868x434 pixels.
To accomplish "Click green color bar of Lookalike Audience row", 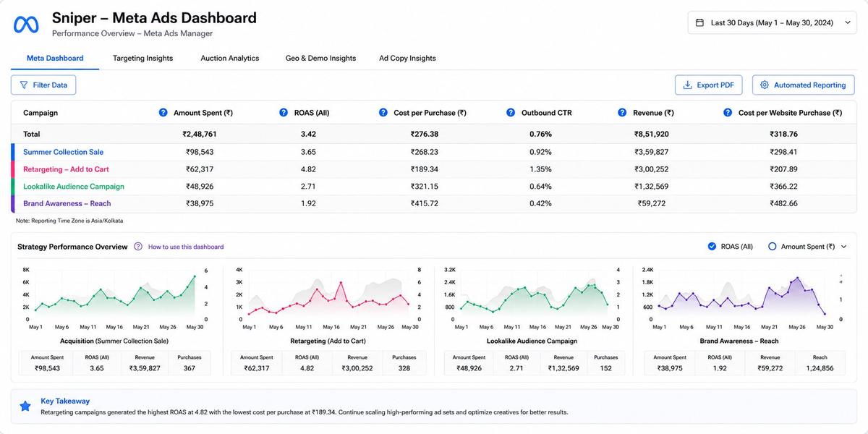I will pyautogui.click(x=12, y=187).
